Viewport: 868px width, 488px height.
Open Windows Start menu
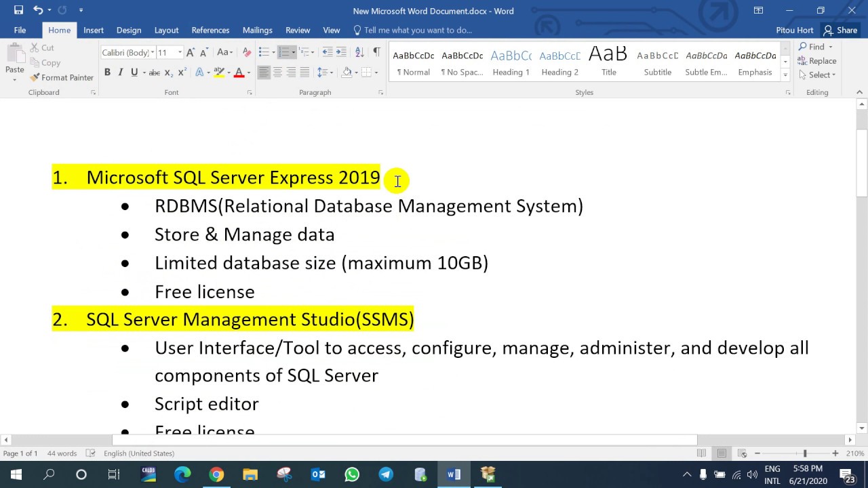point(16,474)
